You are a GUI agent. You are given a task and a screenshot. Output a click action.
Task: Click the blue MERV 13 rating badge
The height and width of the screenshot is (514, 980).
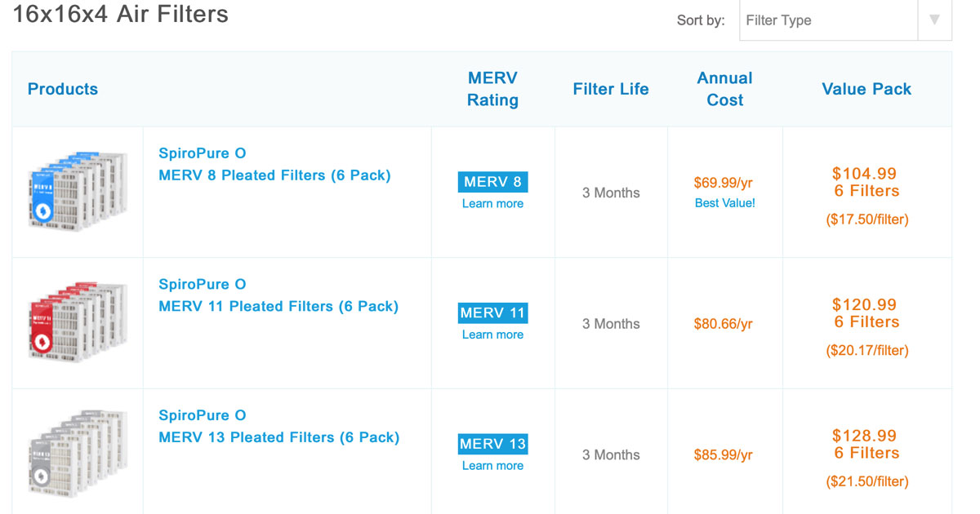492,444
